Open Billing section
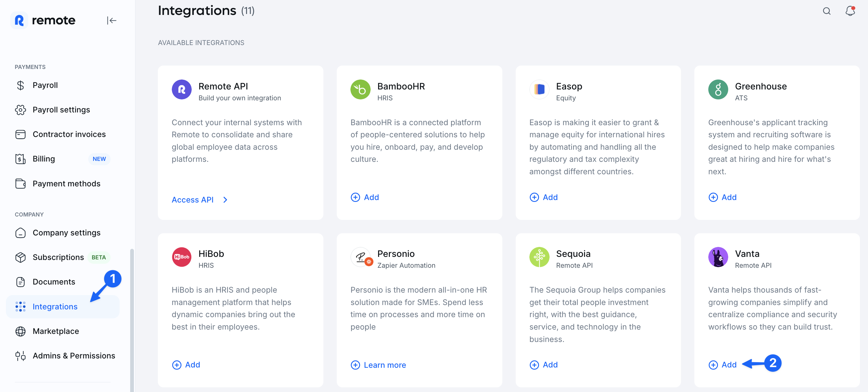The image size is (868, 392). click(63, 159)
